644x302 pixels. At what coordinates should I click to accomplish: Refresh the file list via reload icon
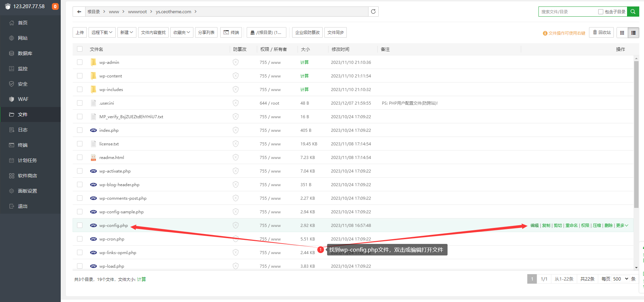tap(373, 12)
